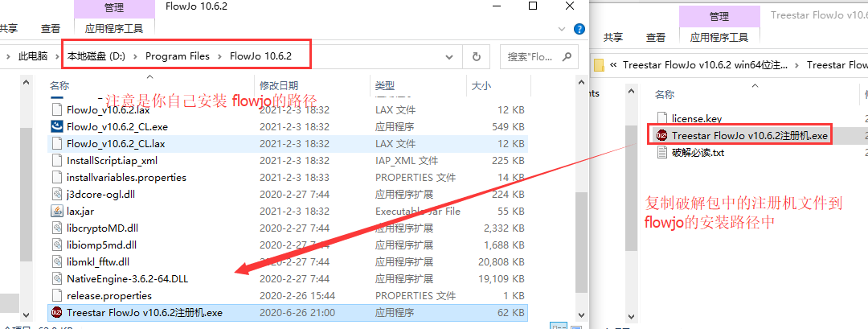Click the file list vertical scrollbar thumb

point(581,242)
